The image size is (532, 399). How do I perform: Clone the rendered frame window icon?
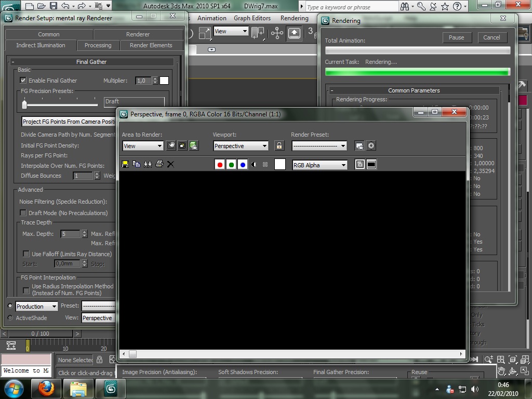(148, 164)
